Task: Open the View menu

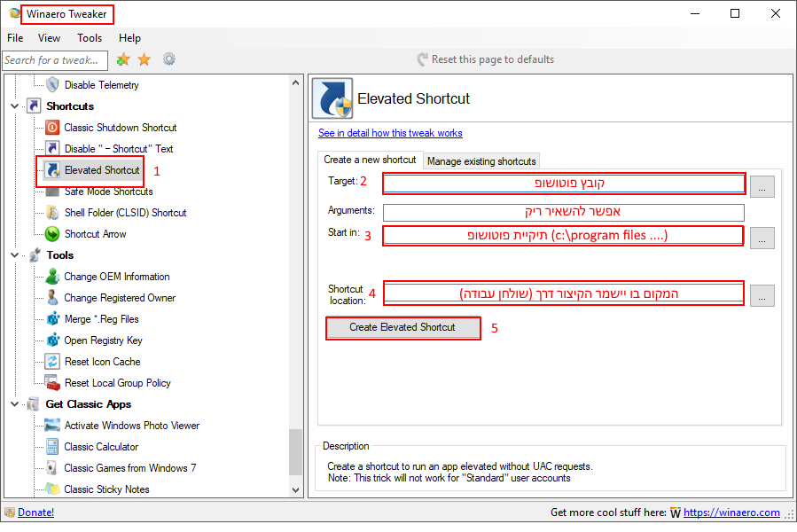Action: point(50,38)
